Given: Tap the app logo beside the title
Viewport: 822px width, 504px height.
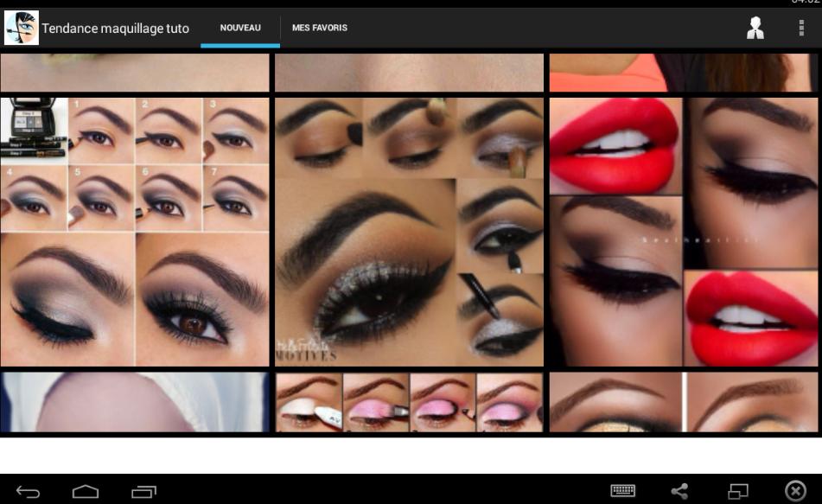Looking at the screenshot, I should click(x=21, y=27).
